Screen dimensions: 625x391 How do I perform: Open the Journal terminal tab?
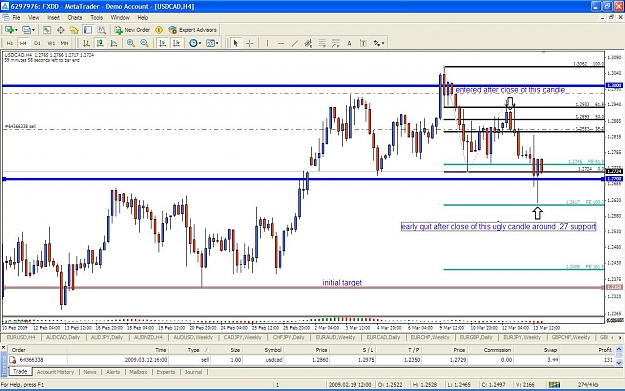(193, 372)
